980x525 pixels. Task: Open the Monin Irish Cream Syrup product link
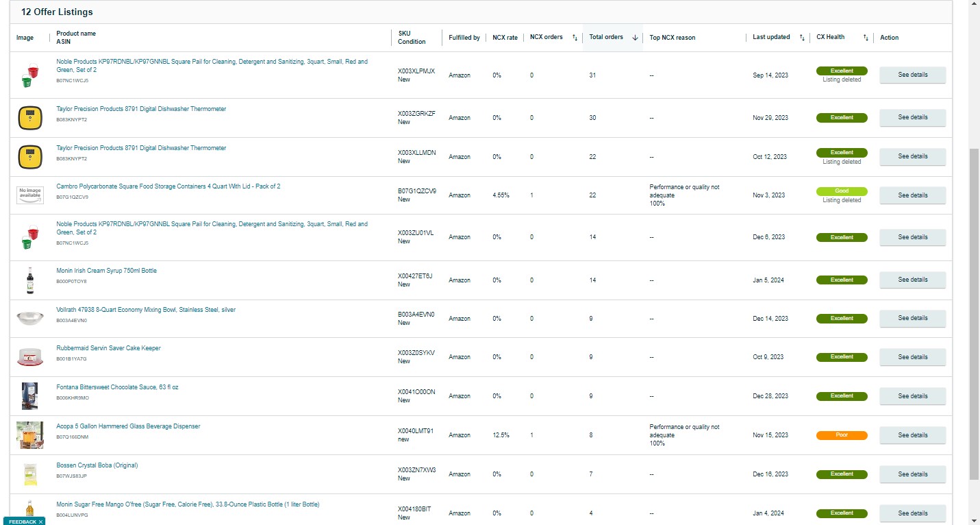pyautogui.click(x=106, y=271)
